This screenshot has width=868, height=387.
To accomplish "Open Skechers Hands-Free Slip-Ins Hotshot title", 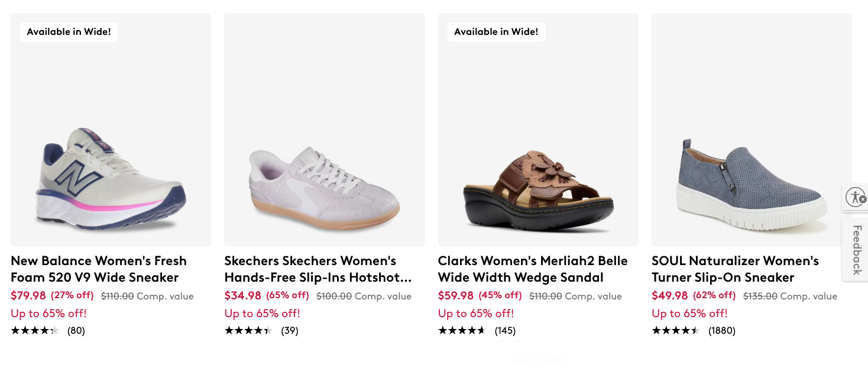I will pyautogui.click(x=318, y=269).
